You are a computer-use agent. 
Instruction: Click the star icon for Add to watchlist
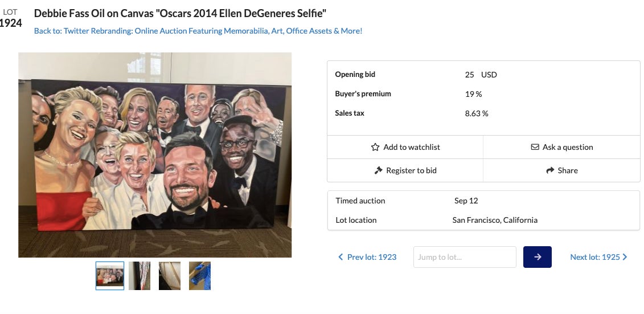pyautogui.click(x=375, y=147)
